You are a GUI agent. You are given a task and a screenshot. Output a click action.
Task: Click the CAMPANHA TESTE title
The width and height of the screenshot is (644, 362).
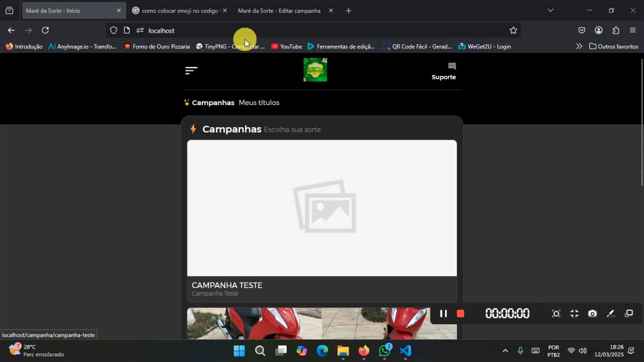[x=227, y=285]
